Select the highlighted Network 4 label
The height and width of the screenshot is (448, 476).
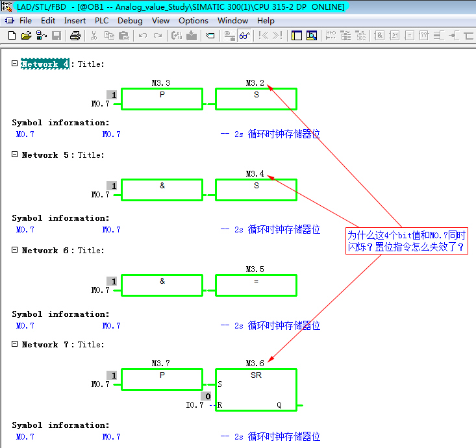pos(45,64)
